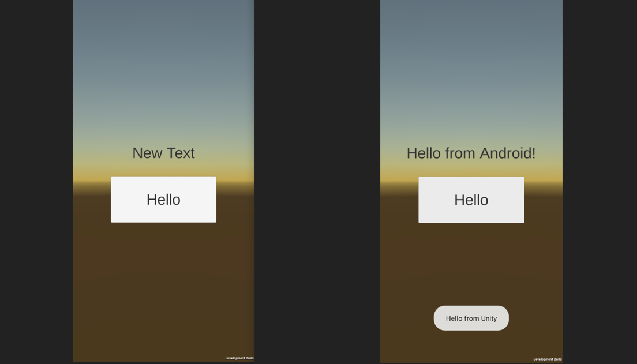Click the 'New Text' label

coord(163,153)
